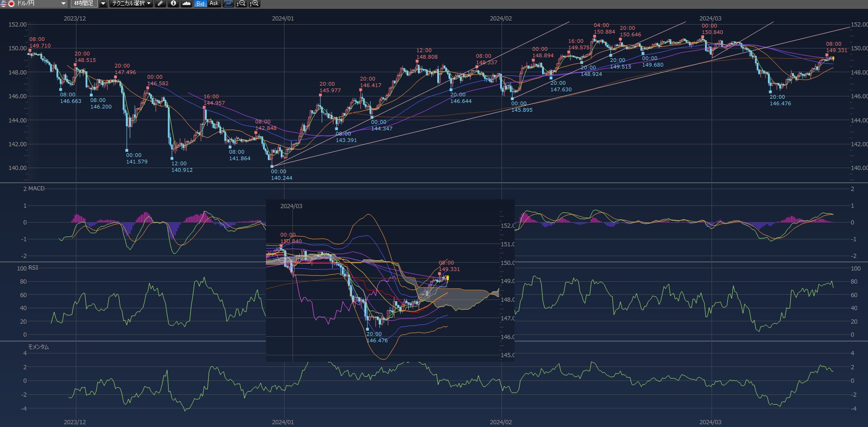
Task: Click the MACD panel label
Action: tap(36, 189)
